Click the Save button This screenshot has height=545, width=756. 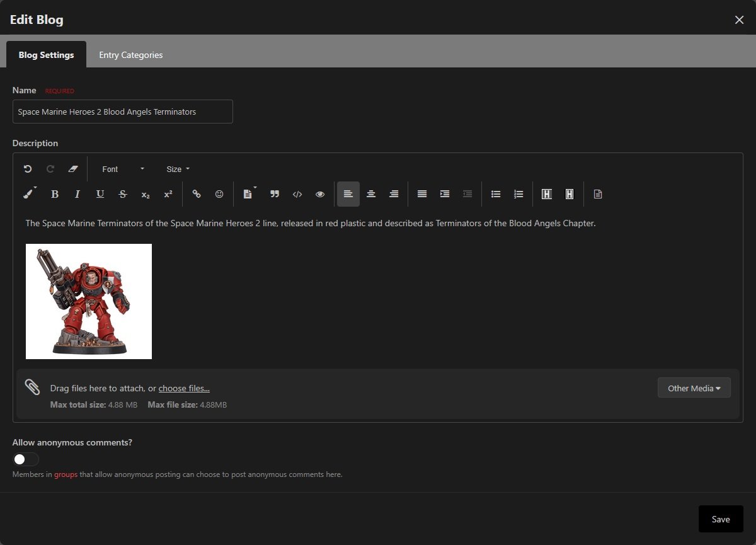click(721, 519)
